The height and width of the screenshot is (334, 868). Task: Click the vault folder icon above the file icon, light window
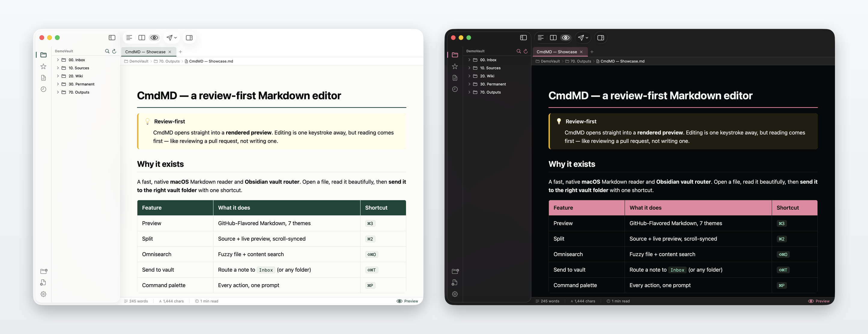coord(44,271)
